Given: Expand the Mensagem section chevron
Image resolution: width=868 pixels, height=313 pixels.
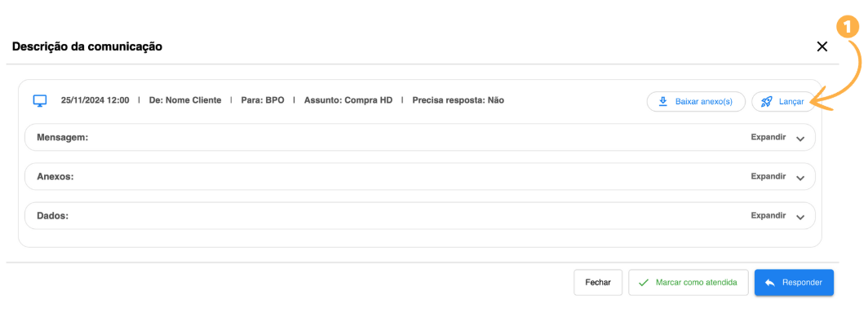Looking at the screenshot, I should (x=800, y=139).
